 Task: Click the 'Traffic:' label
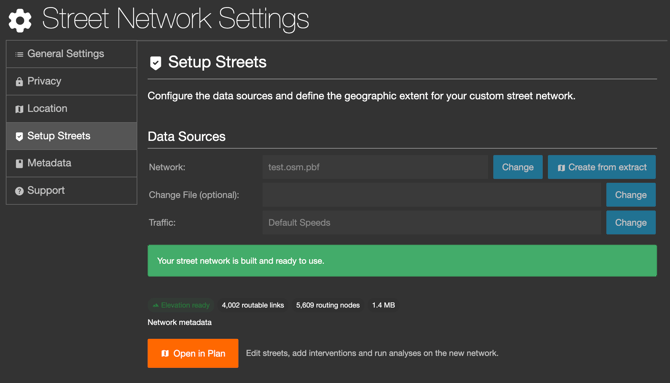tap(162, 222)
